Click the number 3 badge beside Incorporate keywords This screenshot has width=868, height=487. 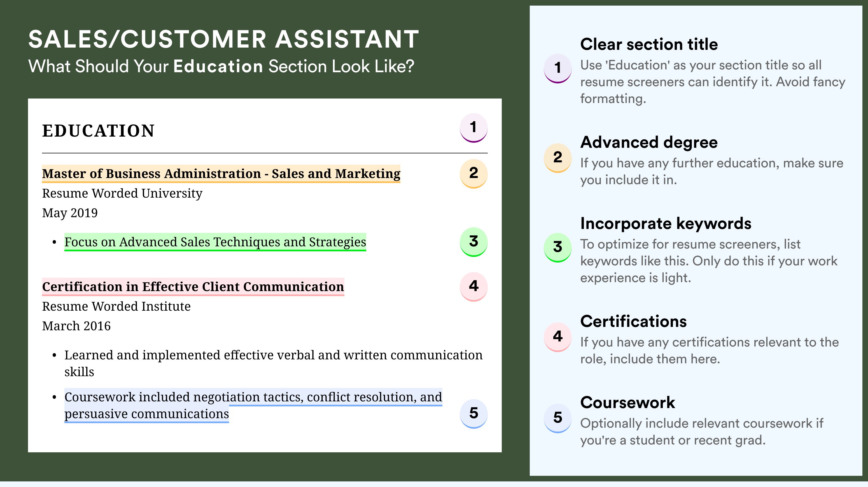pyautogui.click(x=558, y=247)
